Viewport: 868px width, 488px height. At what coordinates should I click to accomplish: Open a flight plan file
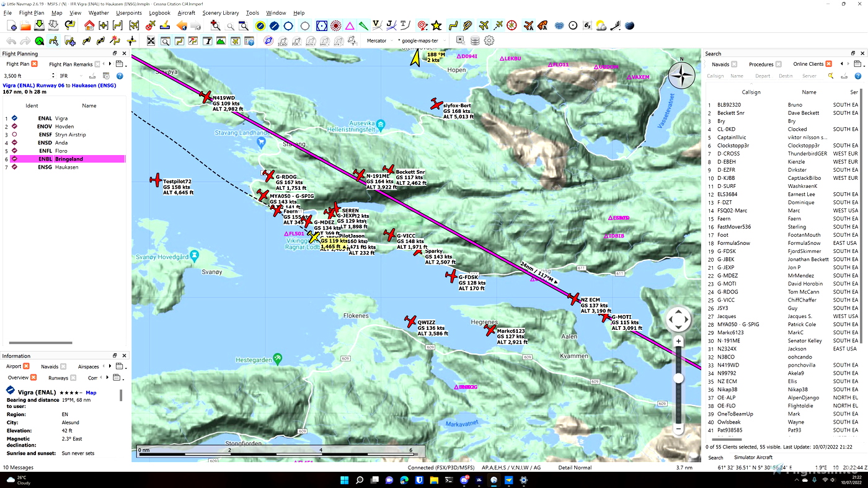pyautogui.click(x=25, y=25)
